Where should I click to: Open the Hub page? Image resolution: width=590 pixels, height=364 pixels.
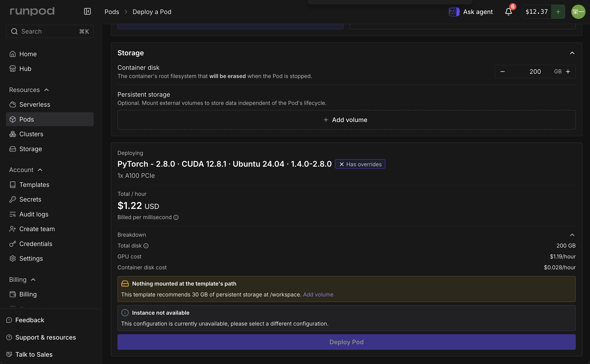coord(50,69)
